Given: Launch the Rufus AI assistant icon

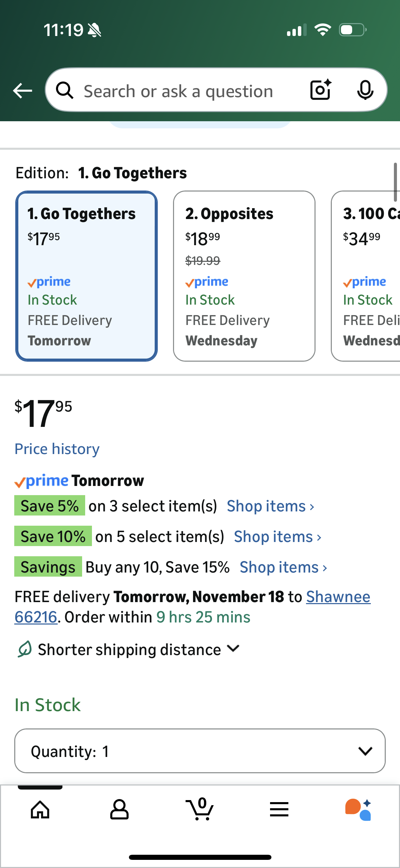Looking at the screenshot, I should [358, 810].
